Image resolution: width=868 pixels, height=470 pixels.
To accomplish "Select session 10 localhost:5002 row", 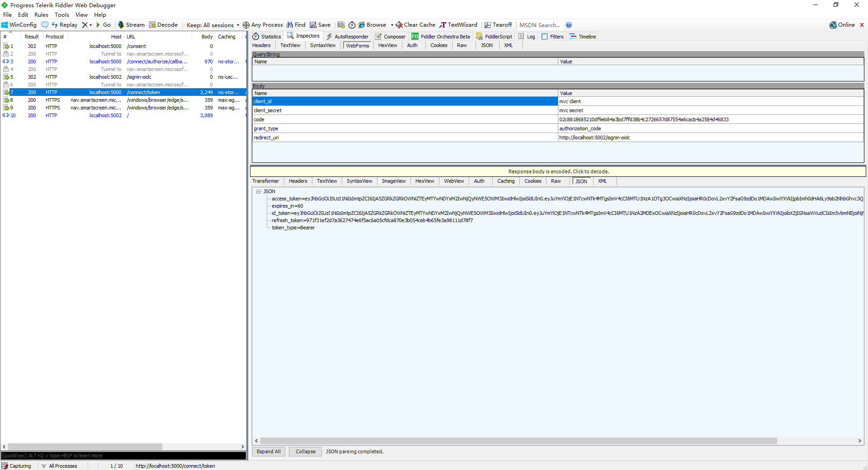I will tap(123, 115).
